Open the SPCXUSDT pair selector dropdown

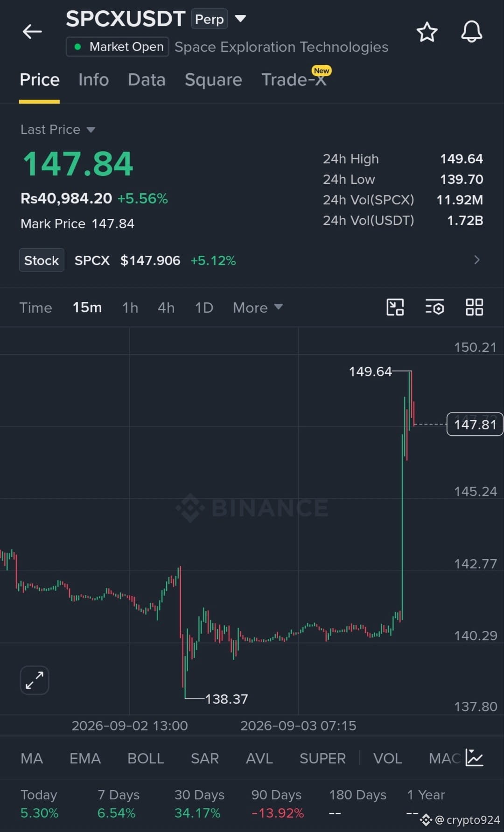click(240, 19)
